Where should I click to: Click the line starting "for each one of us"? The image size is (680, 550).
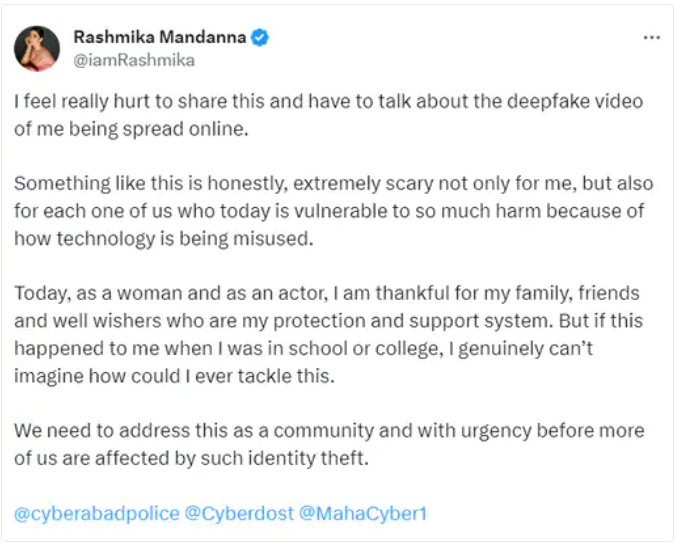(329, 211)
